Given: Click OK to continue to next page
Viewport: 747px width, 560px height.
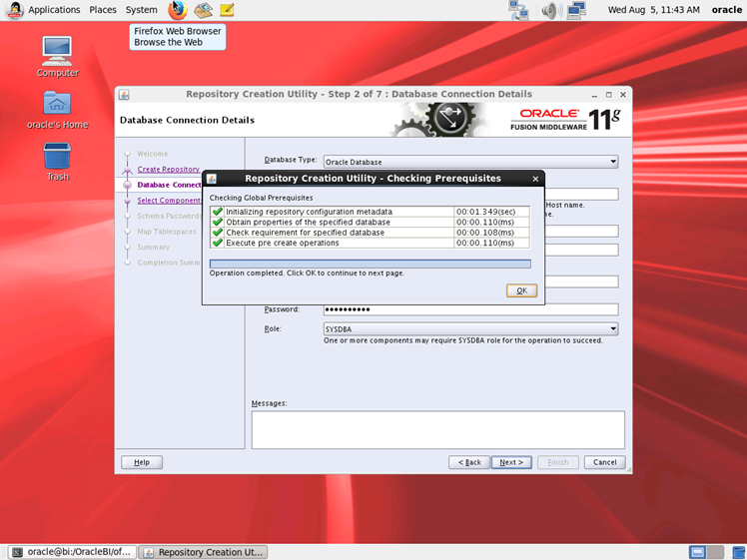Looking at the screenshot, I should click(x=521, y=290).
